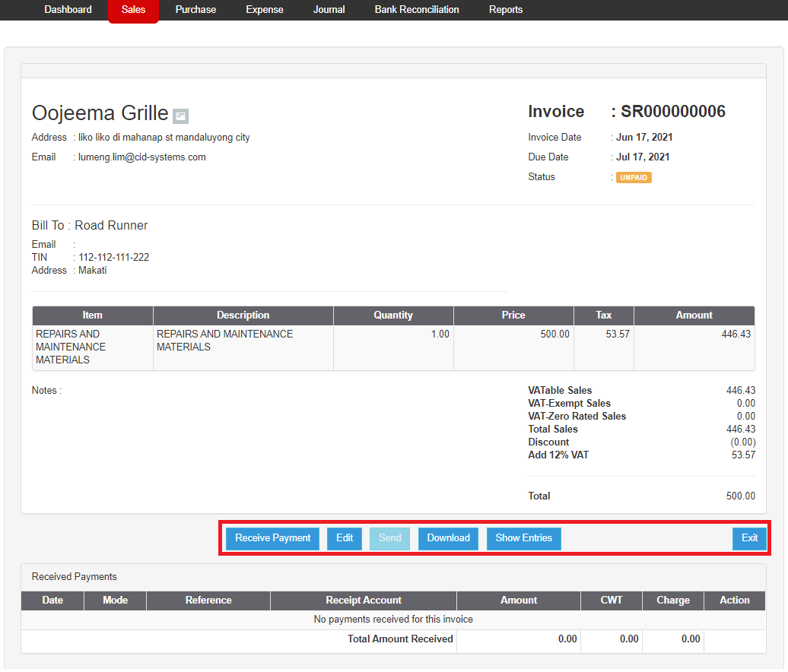Open the Receive Payment dialog
The height and width of the screenshot is (672, 788).
click(x=272, y=538)
